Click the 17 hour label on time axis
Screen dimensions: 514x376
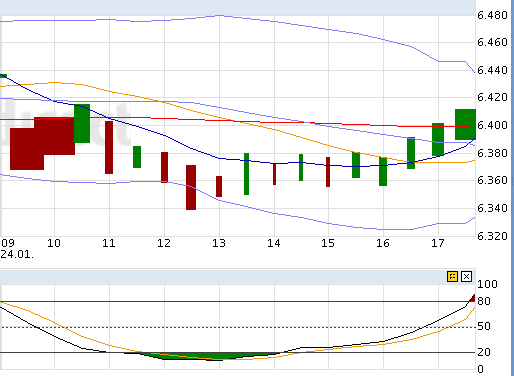pyautogui.click(x=438, y=243)
